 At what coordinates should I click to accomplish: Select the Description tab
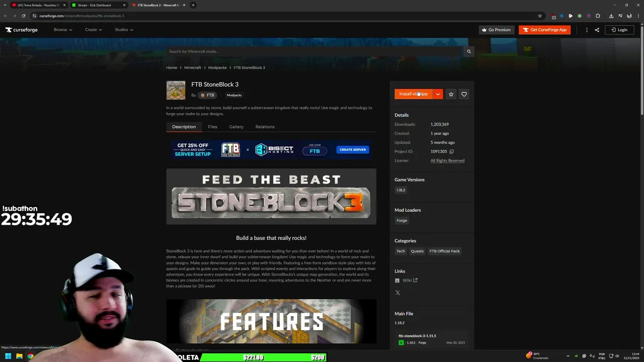[184, 127]
